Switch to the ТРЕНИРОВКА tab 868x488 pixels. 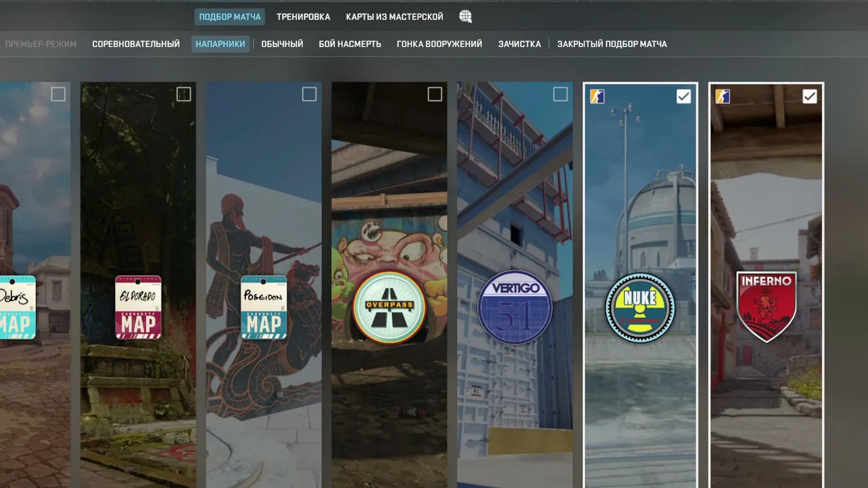click(303, 17)
